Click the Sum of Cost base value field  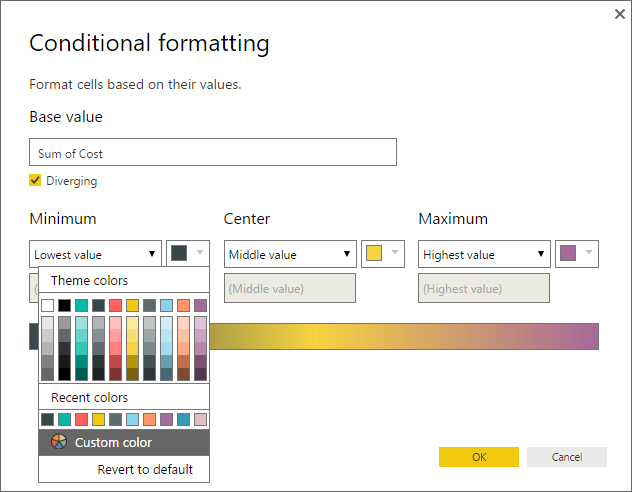click(x=213, y=153)
